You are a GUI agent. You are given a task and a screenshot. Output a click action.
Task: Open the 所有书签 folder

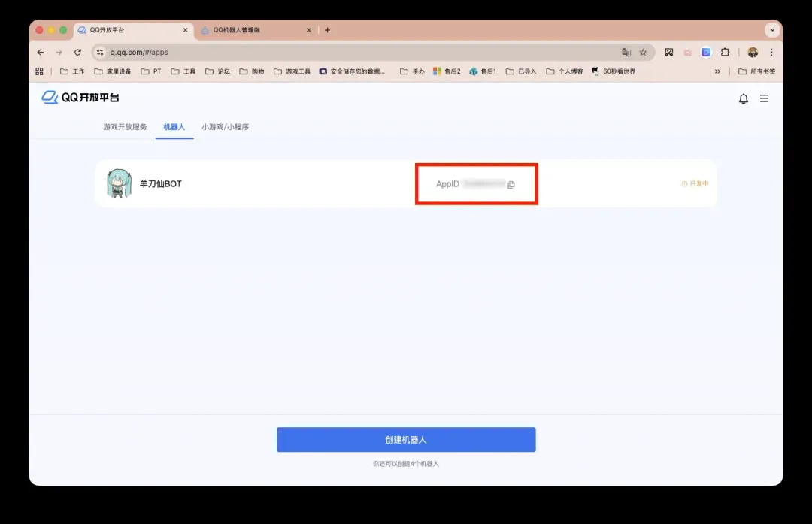click(x=757, y=71)
